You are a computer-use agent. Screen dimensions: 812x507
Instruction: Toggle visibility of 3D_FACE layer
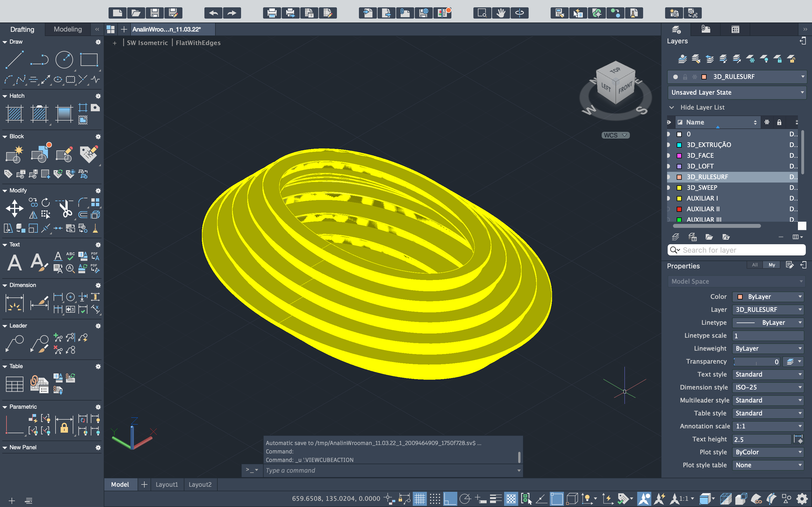pyautogui.click(x=668, y=155)
